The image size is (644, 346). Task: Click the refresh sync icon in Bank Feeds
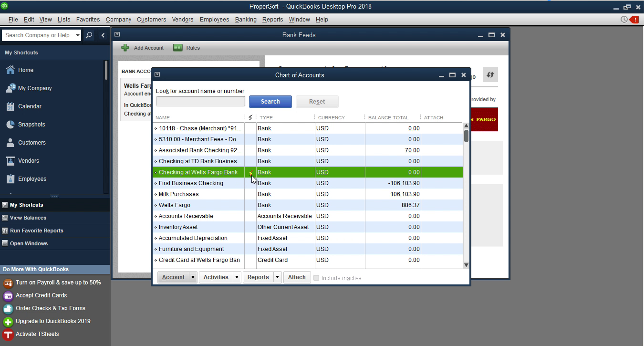pyautogui.click(x=490, y=75)
